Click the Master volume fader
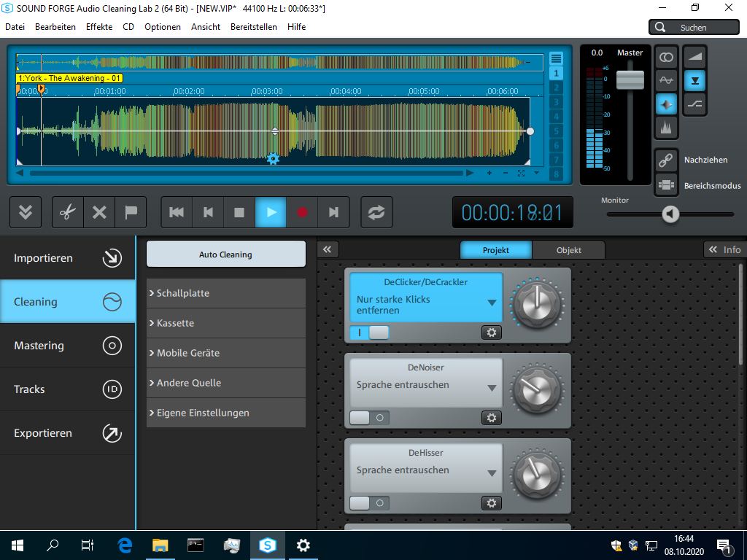747x560 pixels. 630,80
